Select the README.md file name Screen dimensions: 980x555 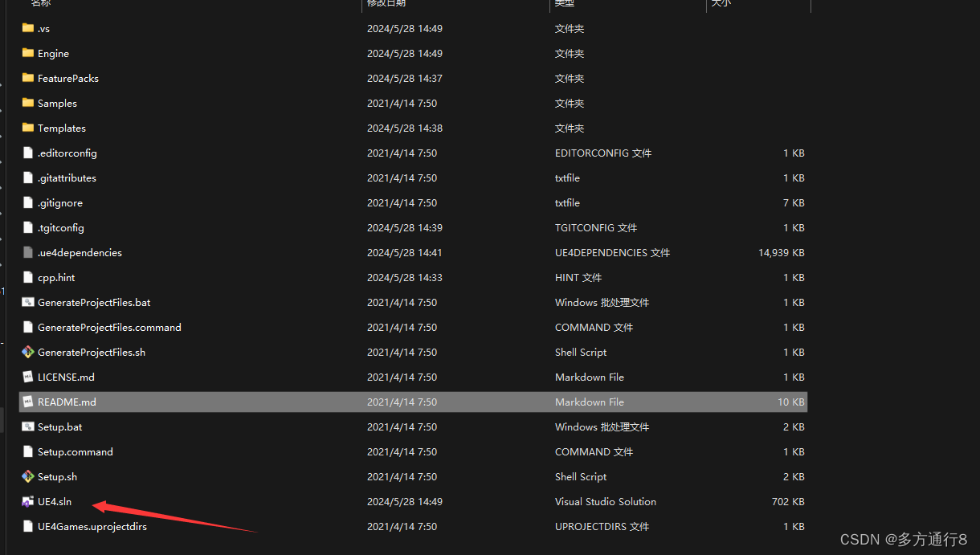[x=67, y=402]
